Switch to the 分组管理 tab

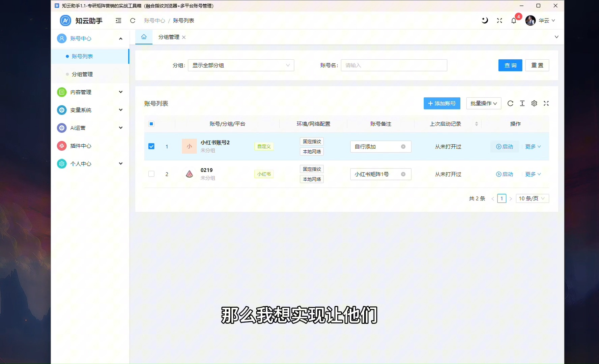click(169, 37)
